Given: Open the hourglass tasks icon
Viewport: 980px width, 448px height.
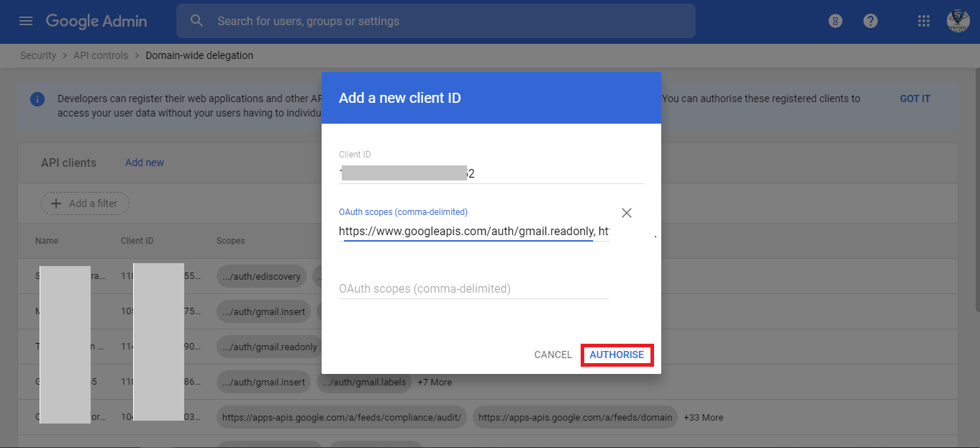Looking at the screenshot, I should [x=835, y=21].
